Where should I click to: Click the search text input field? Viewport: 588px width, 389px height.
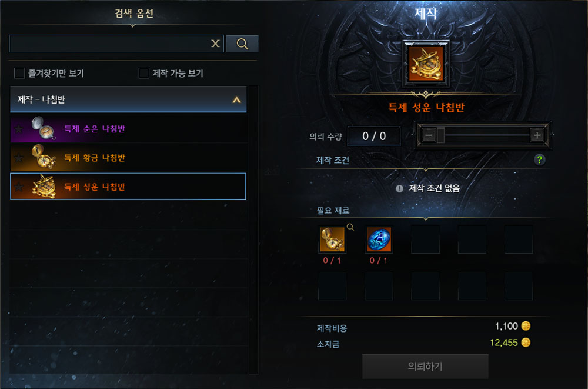click(109, 44)
